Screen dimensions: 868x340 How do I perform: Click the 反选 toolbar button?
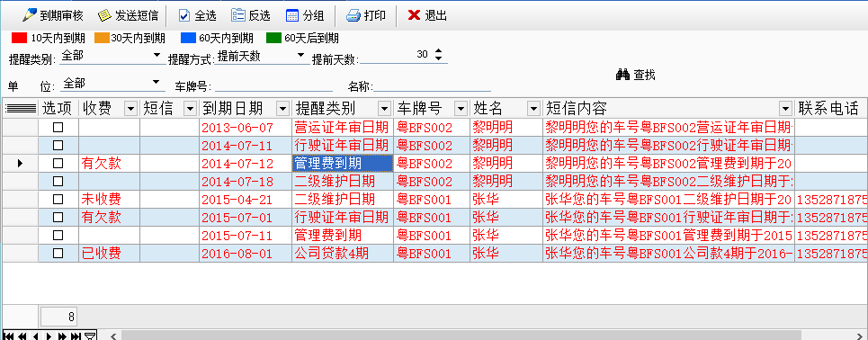[251, 15]
